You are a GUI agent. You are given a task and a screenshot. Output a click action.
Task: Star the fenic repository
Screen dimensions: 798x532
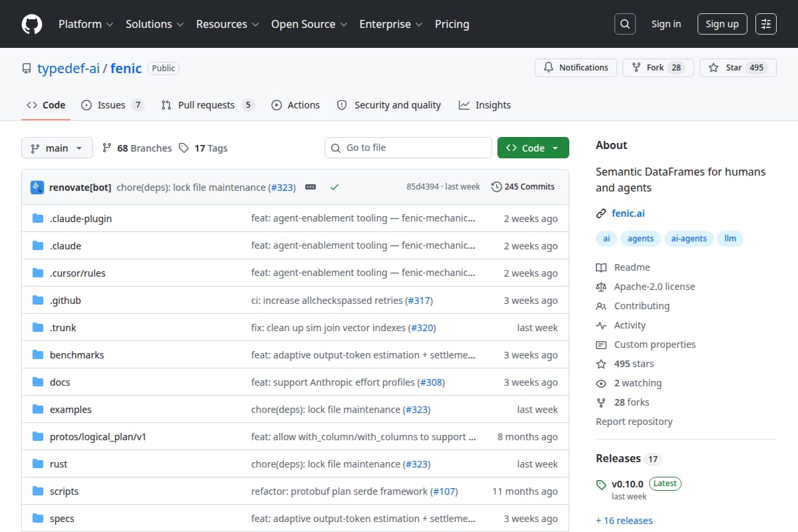coord(738,68)
